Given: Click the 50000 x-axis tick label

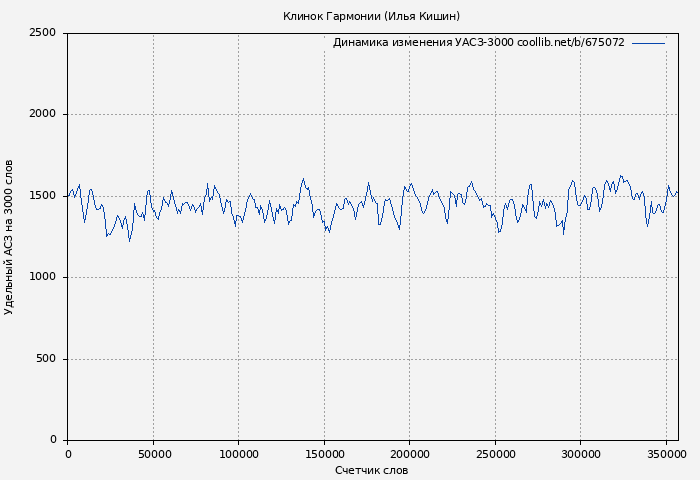Looking at the screenshot, I should coord(153,454).
